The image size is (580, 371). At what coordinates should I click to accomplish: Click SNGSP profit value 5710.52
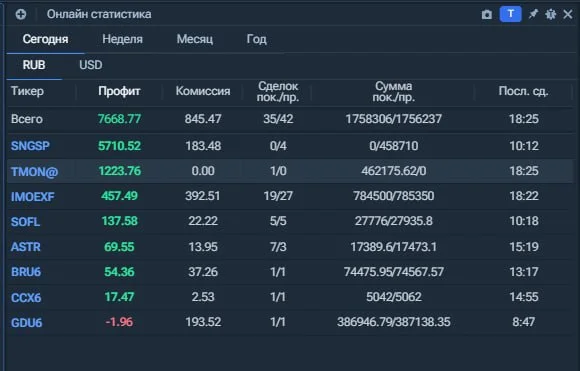pyautogui.click(x=119, y=146)
